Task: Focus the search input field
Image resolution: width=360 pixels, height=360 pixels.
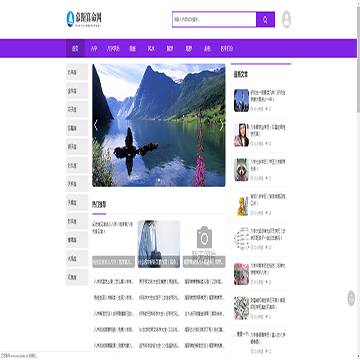Action: pyautogui.click(x=214, y=20)
